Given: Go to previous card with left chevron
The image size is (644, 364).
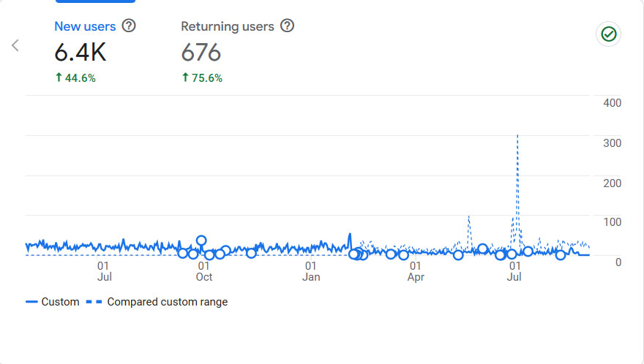Looking at the screenshot, I should [15, 45].
